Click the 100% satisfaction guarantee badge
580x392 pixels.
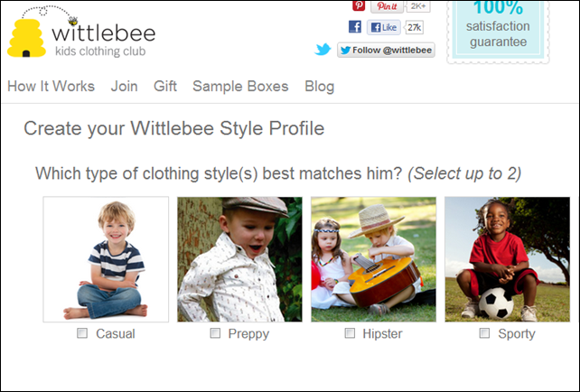click(498, 27)
